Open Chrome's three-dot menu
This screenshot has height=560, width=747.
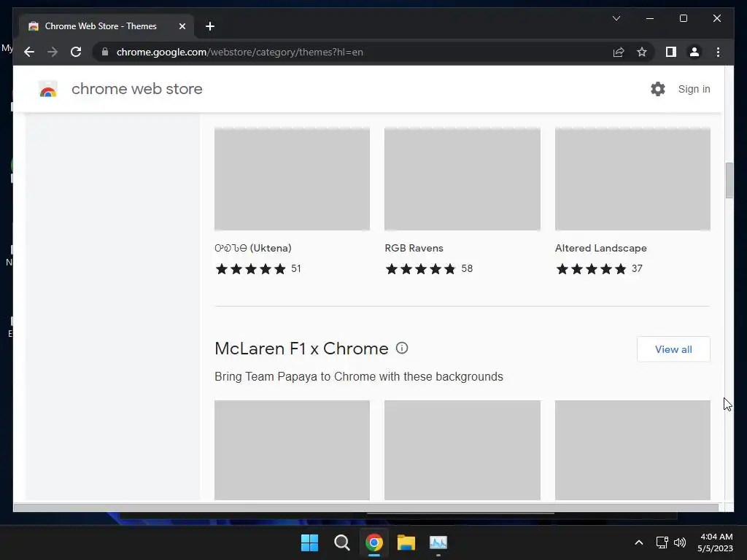click(x=718, y=52)
